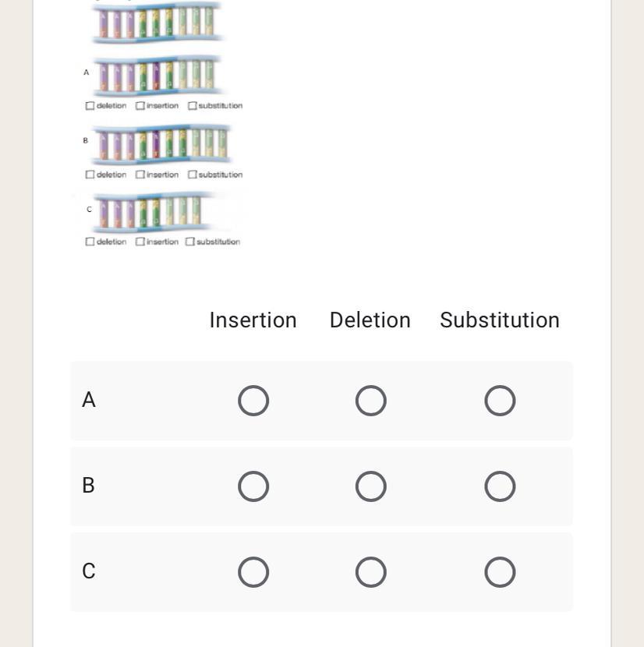Click the row B label in the grid
Image resolution: width=644 pixels, height=647 pixels.
[x=88, y=486]
